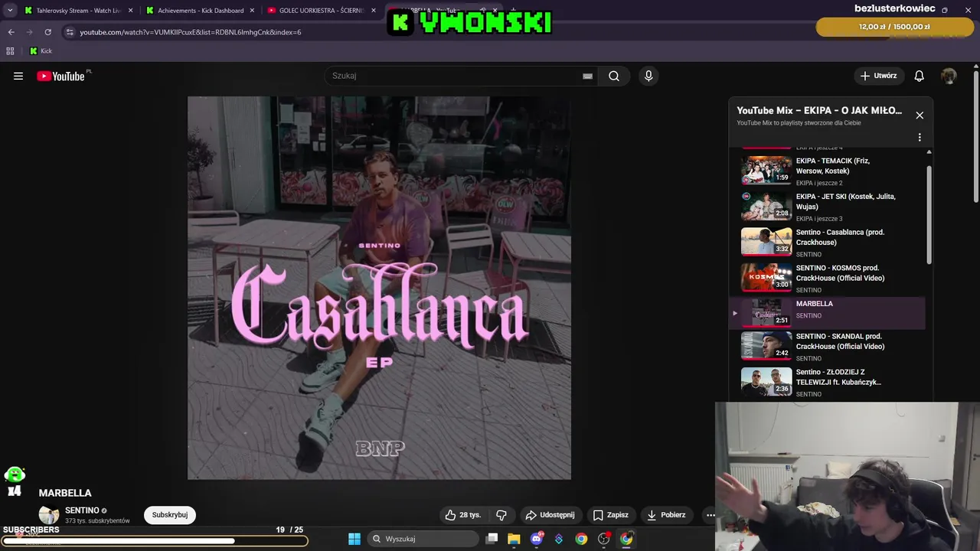Open Discord from the taskbar
The image size is (980, 551).
pyautogui.click(x=537, y=539)
